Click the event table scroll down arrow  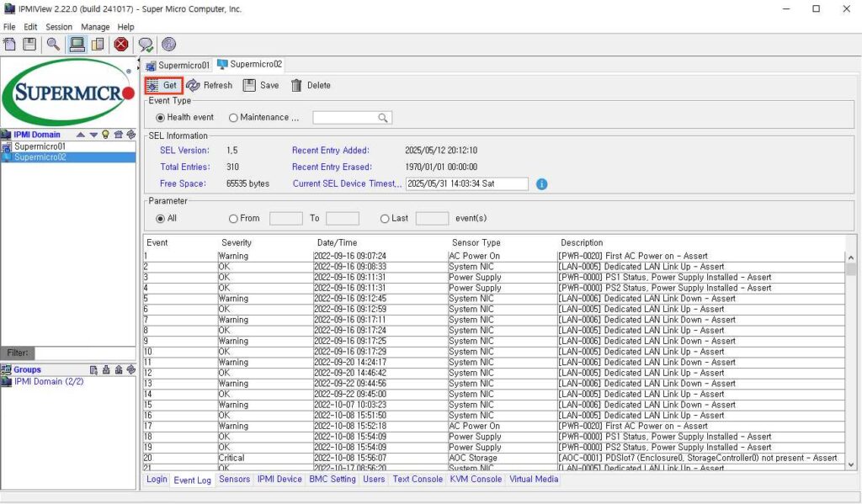tap(851, 465)
